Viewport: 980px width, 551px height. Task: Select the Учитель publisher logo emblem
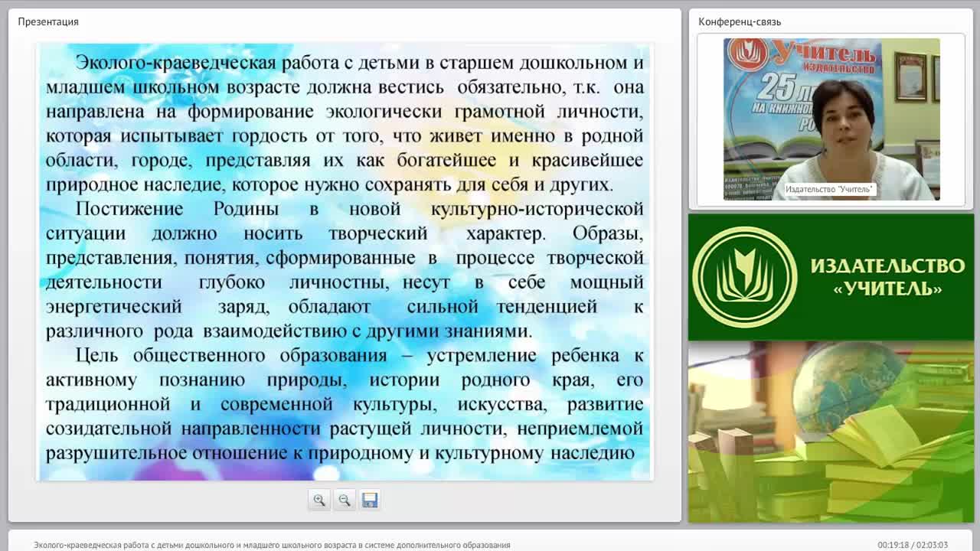click(x=745, y=277)
